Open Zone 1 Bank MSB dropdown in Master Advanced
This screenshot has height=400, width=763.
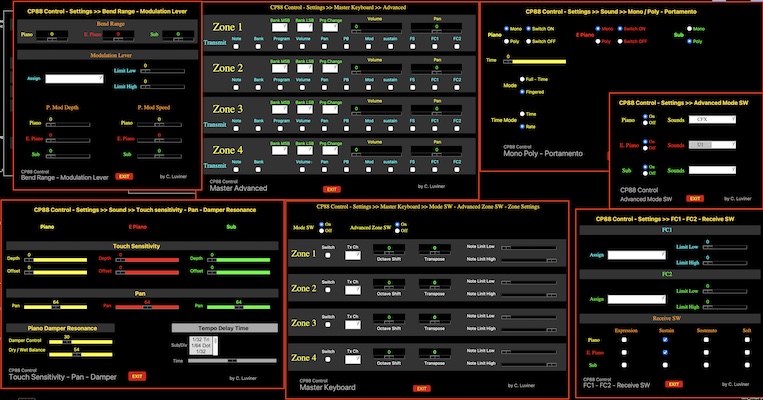pos(279,27)
